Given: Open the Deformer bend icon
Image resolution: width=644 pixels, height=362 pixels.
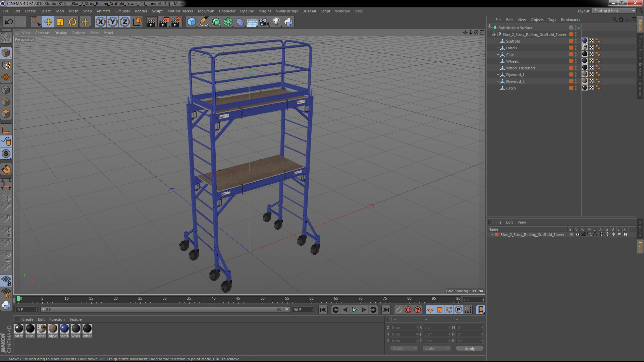Looking at the screenshot, I should [240, 22].
